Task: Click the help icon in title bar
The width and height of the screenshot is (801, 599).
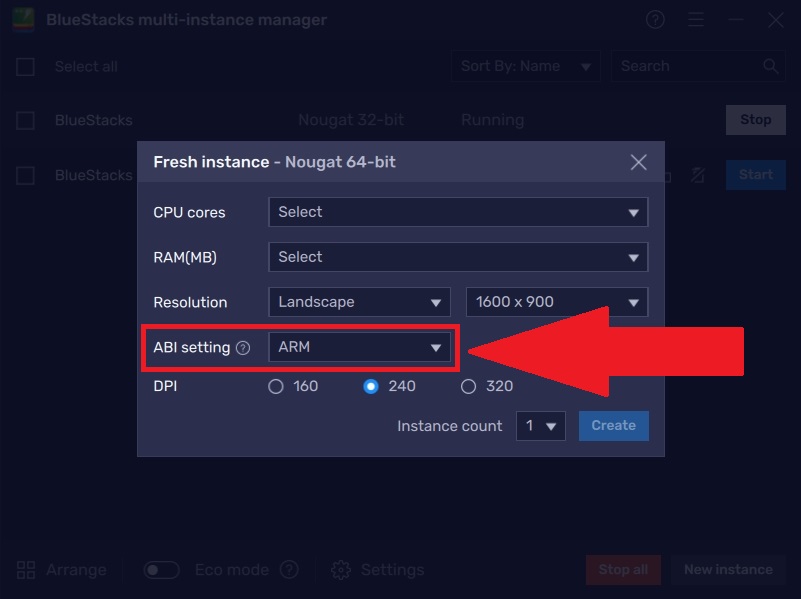Action: pos(655,20)
